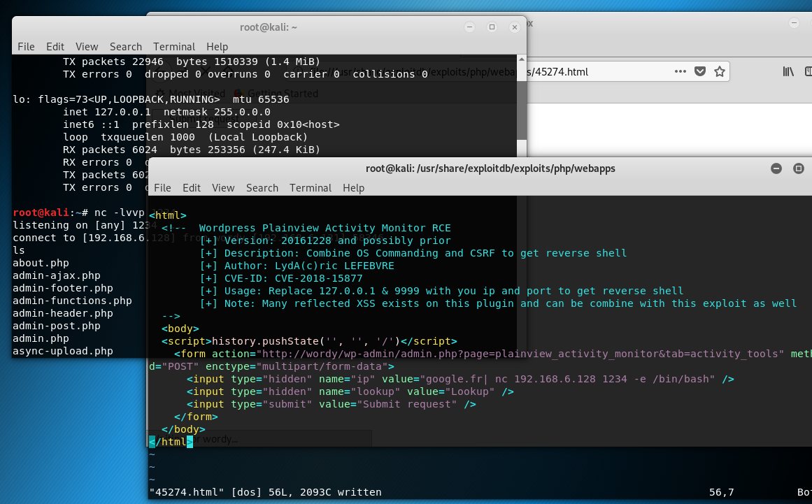Screen dimensions: 812x504
Task: Open View menu in the webapps terminal
Action: pos(222,188)
